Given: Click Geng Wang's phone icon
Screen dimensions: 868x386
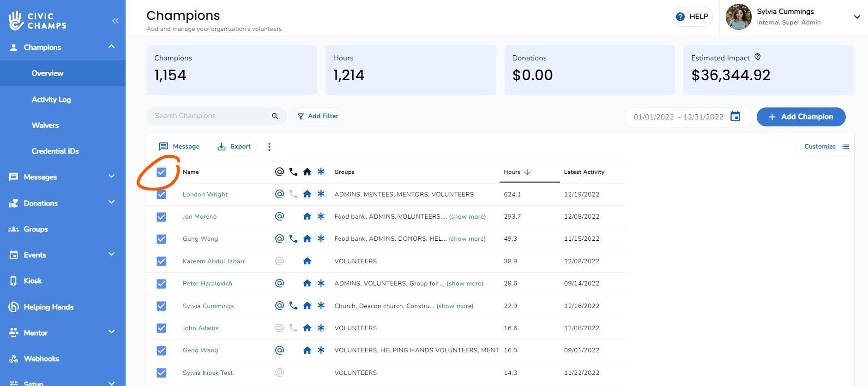Looking at the screenshot, I should click(293, 239).
